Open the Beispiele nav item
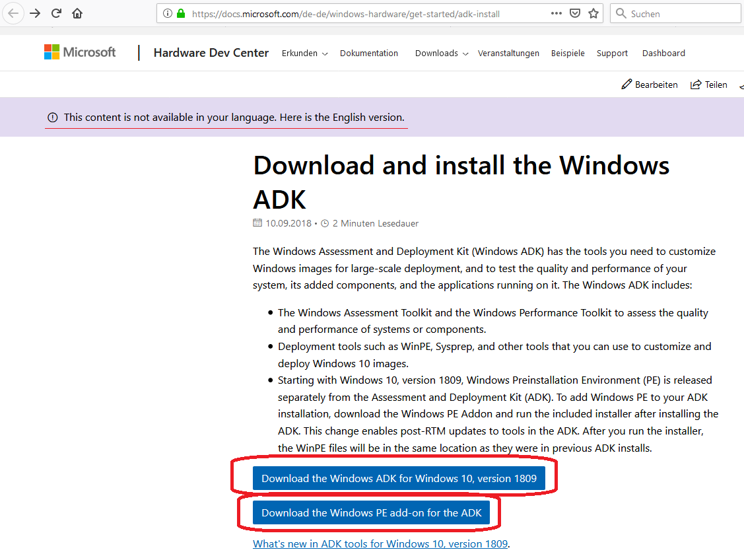744x560 pixels. tap(568, 53)
